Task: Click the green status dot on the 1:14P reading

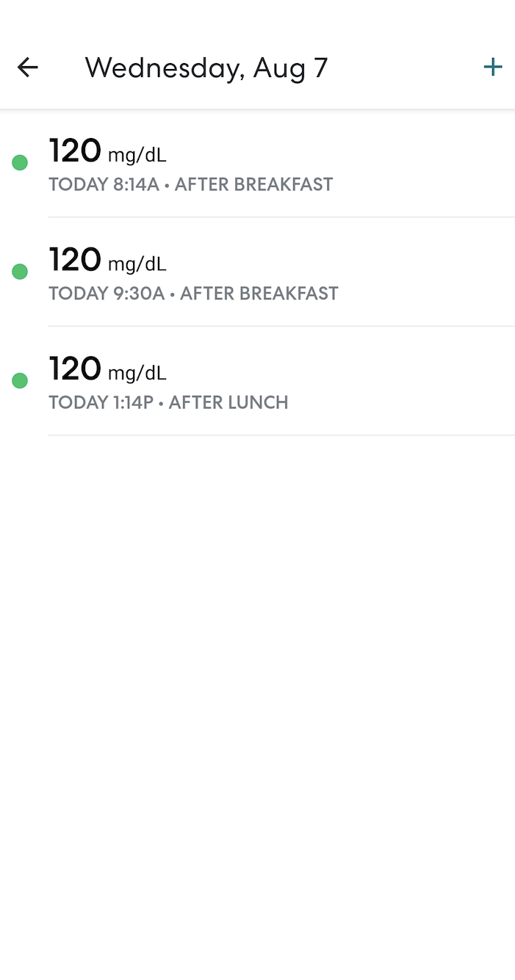Action: click(x=19, y=380)
